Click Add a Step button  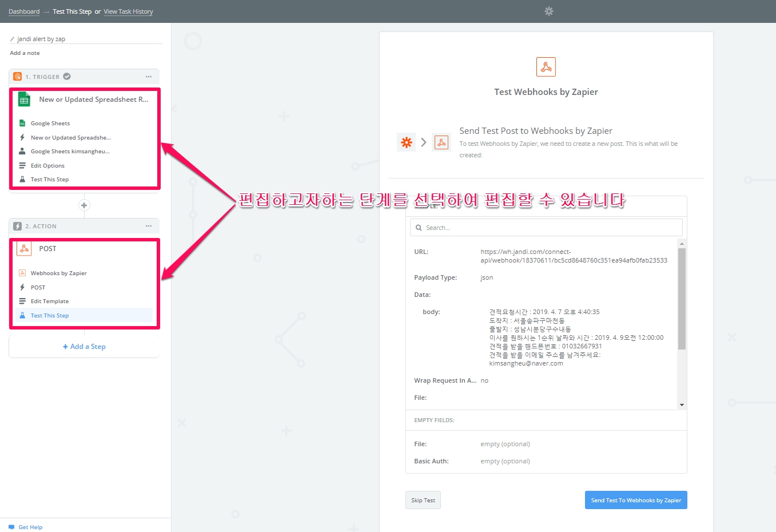84,347
